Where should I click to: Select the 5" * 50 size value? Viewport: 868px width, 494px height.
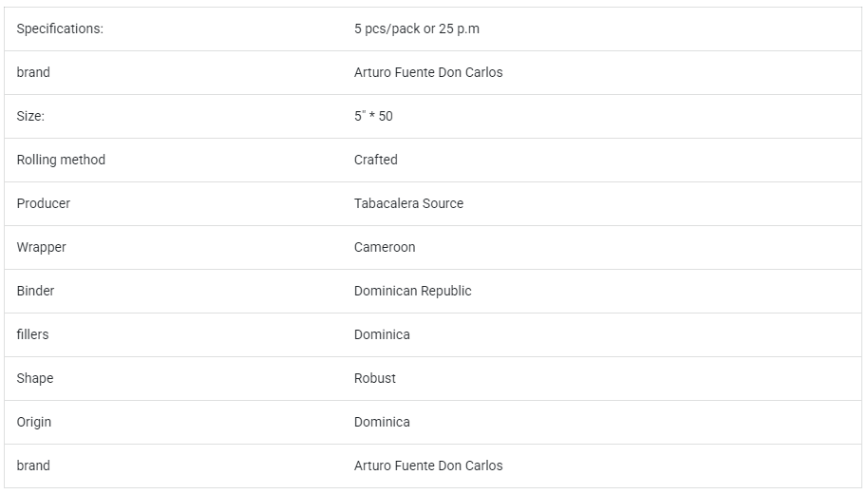coord(373,116)
